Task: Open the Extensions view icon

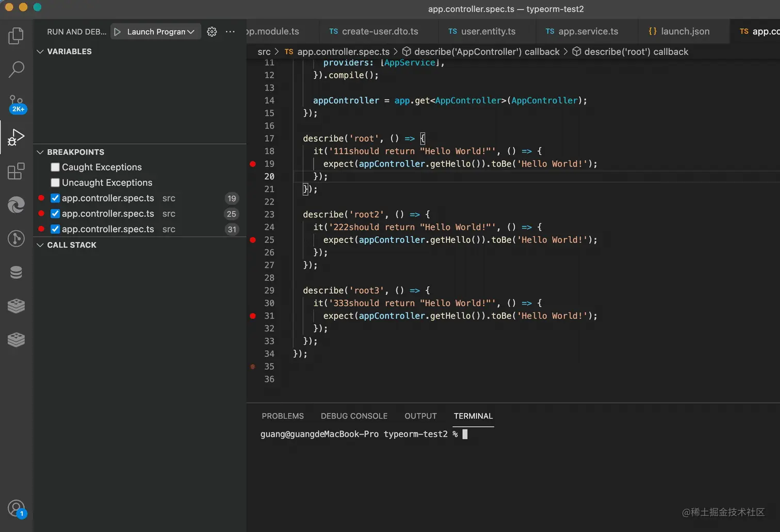Action: (16, 171)
